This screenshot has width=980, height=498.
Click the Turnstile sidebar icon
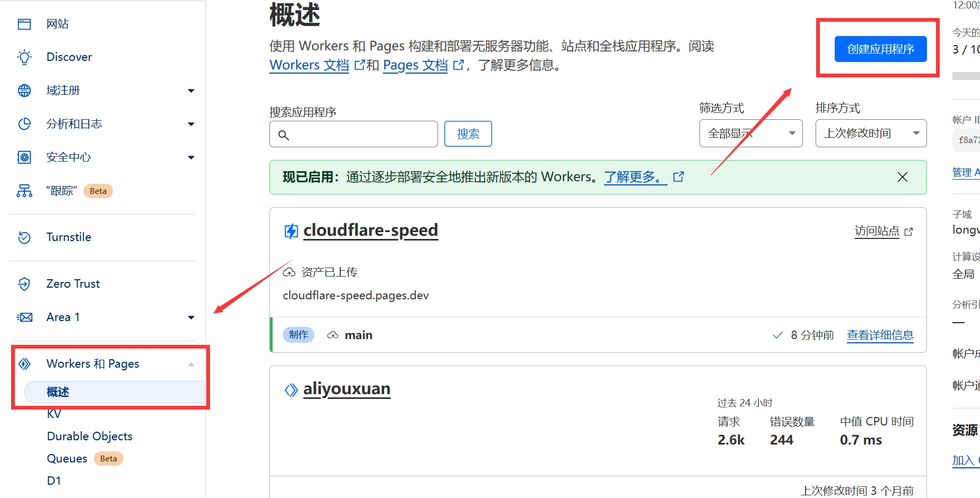click(x=24, y=237)
